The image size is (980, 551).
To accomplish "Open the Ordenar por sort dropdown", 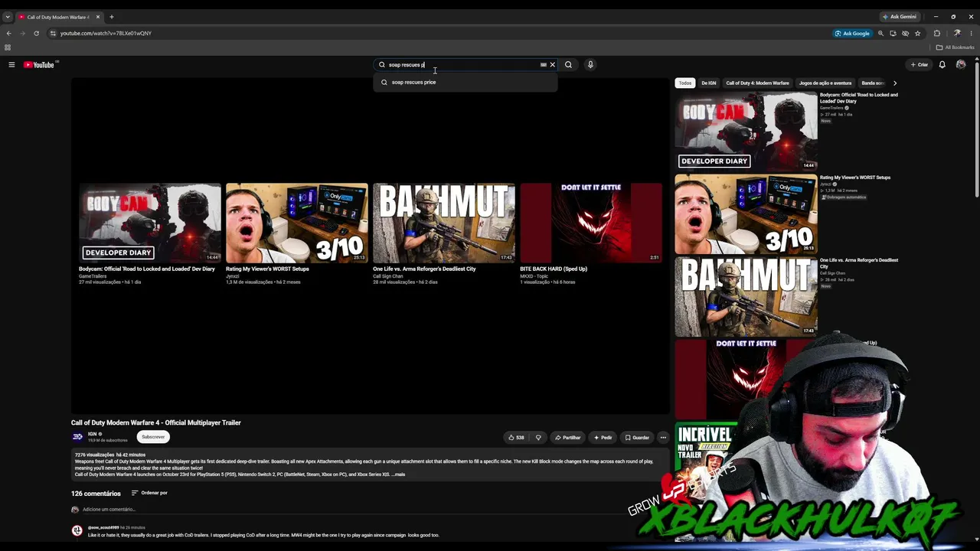I will 149,493.
